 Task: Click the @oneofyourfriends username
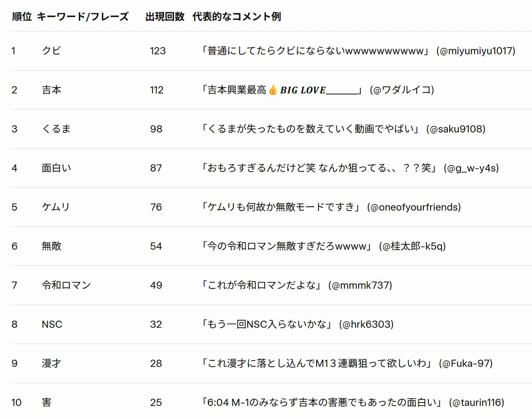coord(414,207)
